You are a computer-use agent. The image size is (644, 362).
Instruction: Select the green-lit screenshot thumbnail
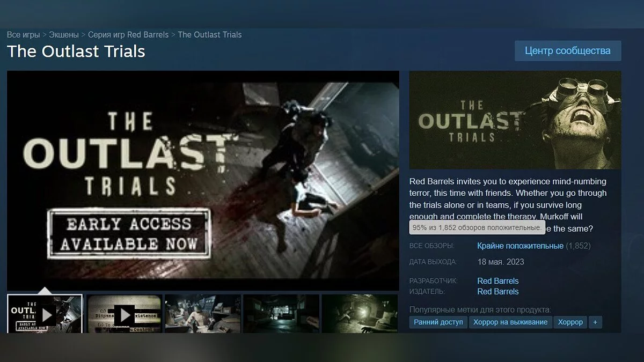point(360,314)
